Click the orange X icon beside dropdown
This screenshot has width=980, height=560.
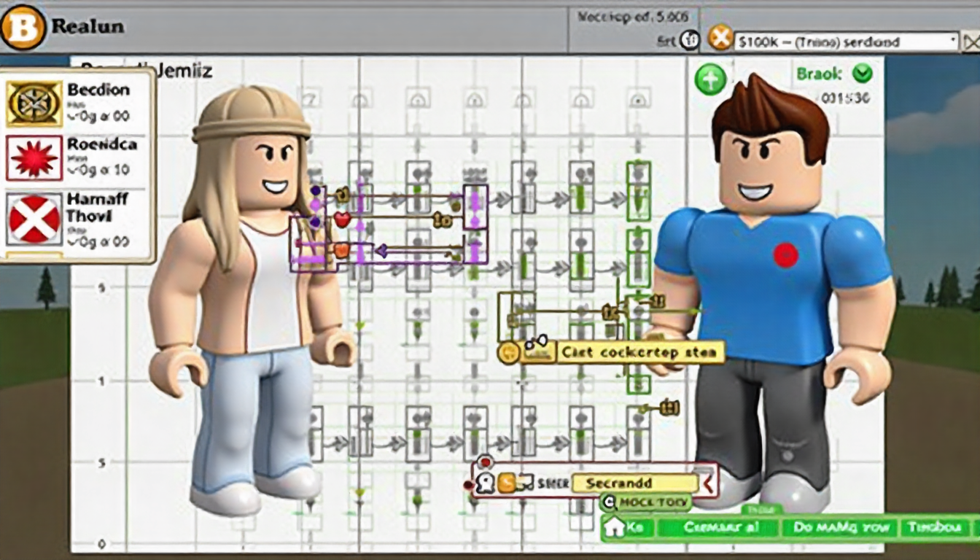pos(720,39)
